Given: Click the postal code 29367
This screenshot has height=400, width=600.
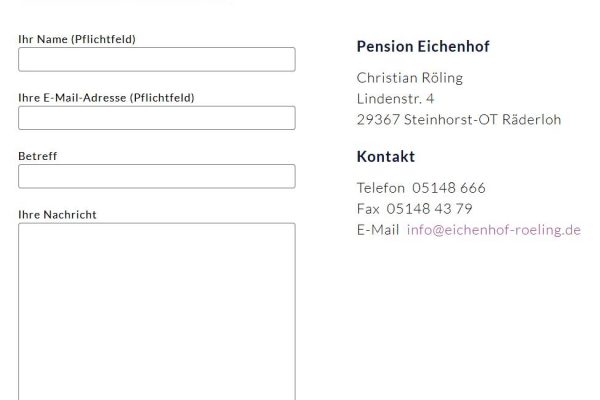Looking at the screenshot, I should tap(376, 120).
